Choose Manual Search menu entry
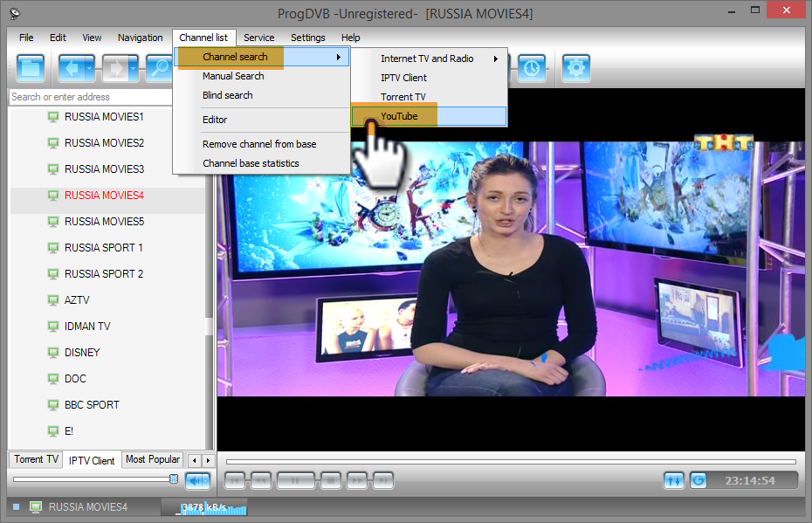 tap(262, 76)
